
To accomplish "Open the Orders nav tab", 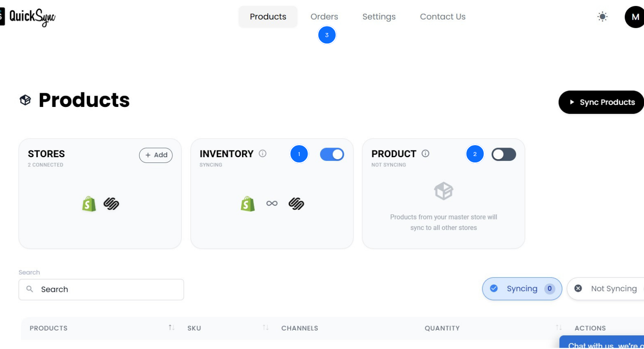I will pos(324,17).
